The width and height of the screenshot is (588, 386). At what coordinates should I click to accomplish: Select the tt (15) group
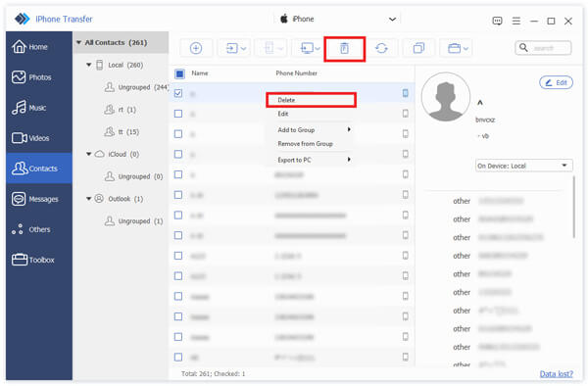[122, 132]
